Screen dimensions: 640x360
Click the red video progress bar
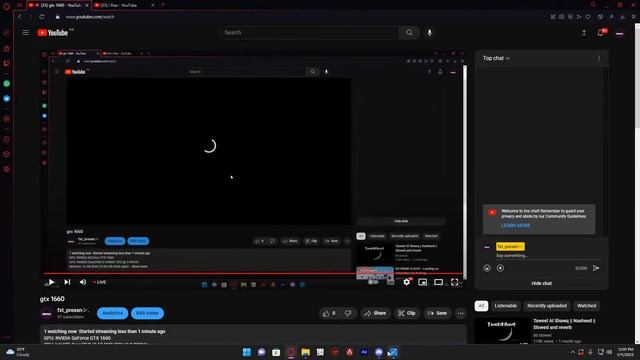tap(253, 273)
